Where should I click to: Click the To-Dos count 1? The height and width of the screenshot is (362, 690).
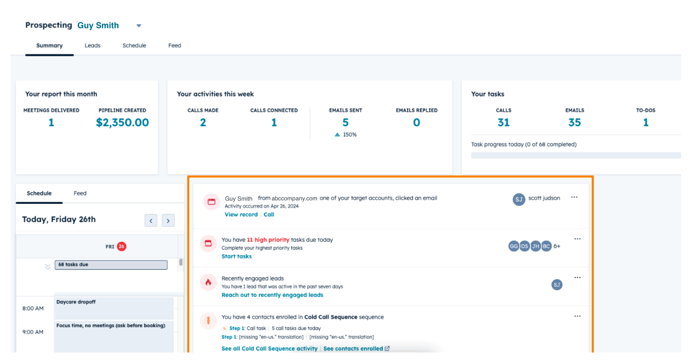pyautogui.click(x=646, y=122)
